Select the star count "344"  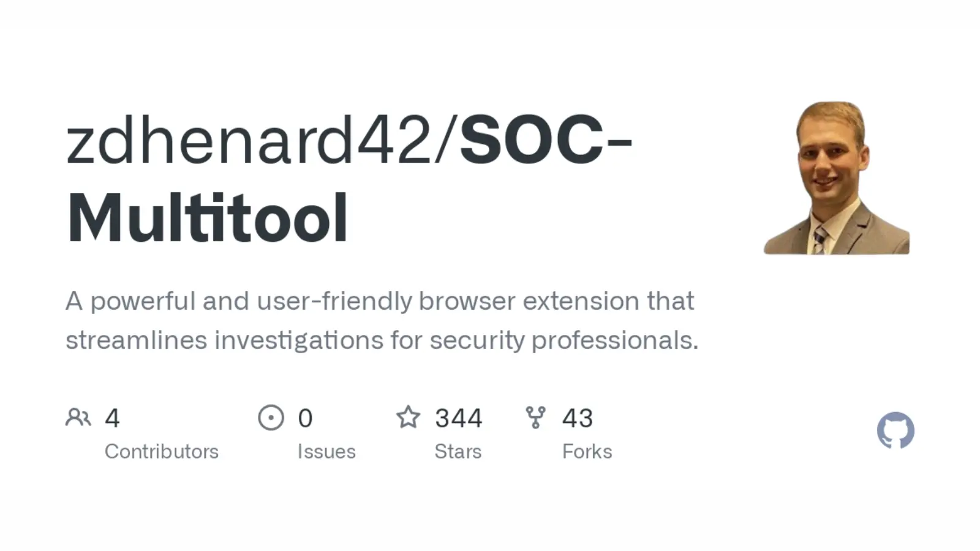click(459, 419)
